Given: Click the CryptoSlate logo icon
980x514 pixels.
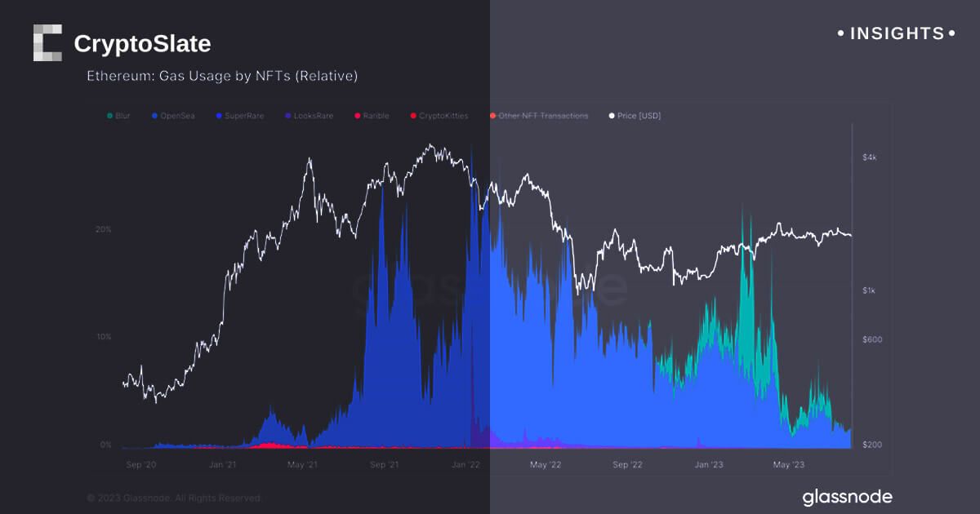Looking at the screenshot, I should pyautogui.click(x=47, y=43).
